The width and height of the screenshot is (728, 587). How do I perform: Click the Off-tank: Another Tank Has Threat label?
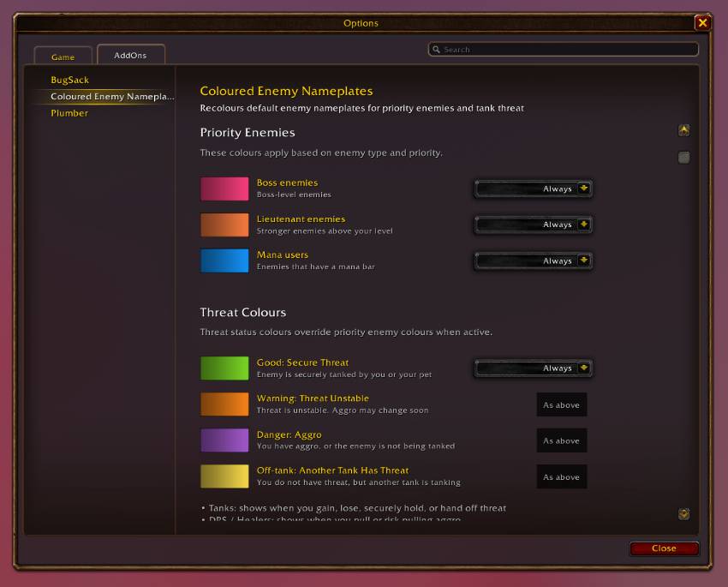(333, 470)
